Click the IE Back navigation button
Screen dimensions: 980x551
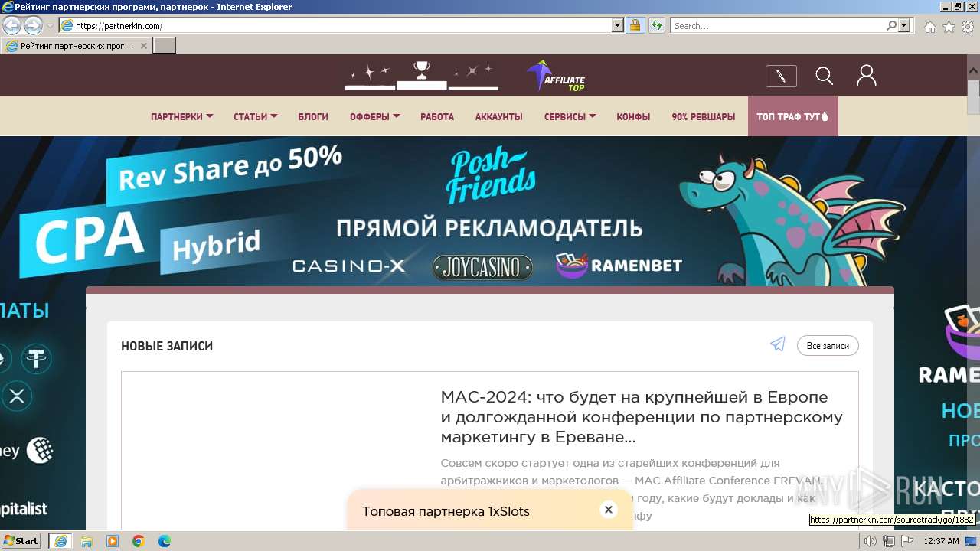[11, 25]
